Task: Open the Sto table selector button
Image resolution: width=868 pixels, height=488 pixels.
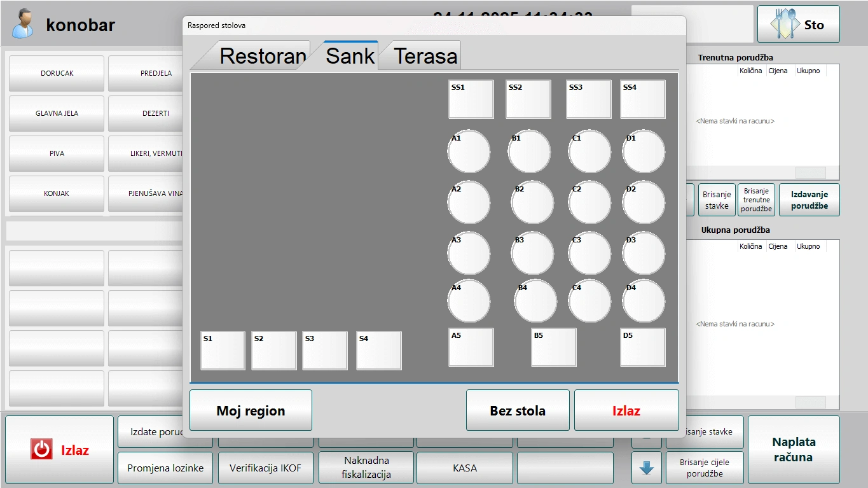Action: click(x=798, y=24)
